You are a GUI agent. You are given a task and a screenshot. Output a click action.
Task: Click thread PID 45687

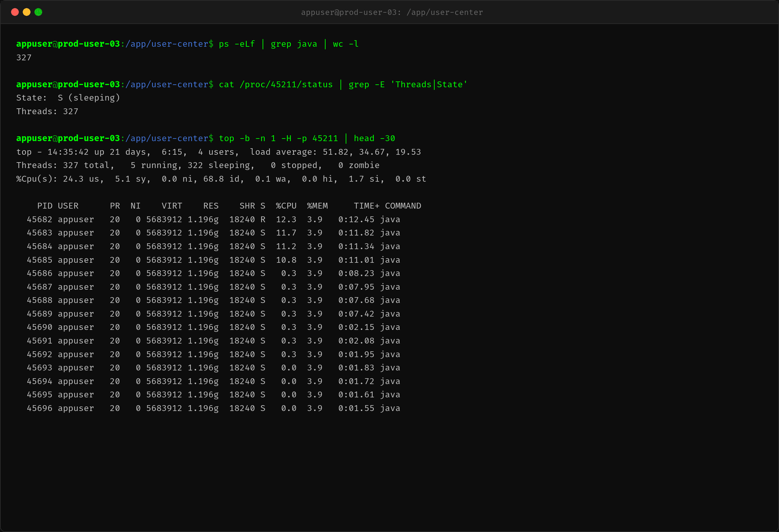coord(40,287)
